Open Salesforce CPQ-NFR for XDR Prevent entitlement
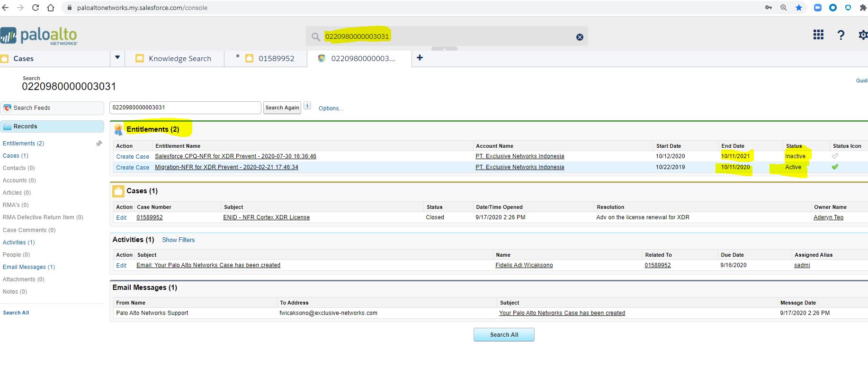The height and width of the screenshot is (368, 868). pyautogui.click(x=235, y=156)
